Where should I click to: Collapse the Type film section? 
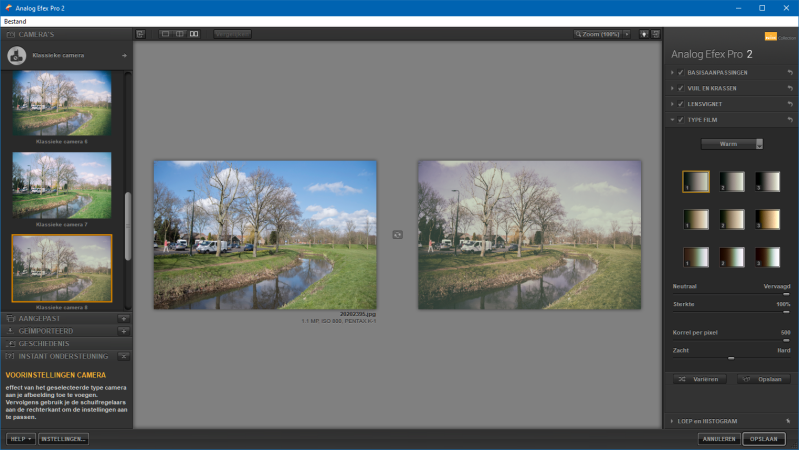pos(672,120)
